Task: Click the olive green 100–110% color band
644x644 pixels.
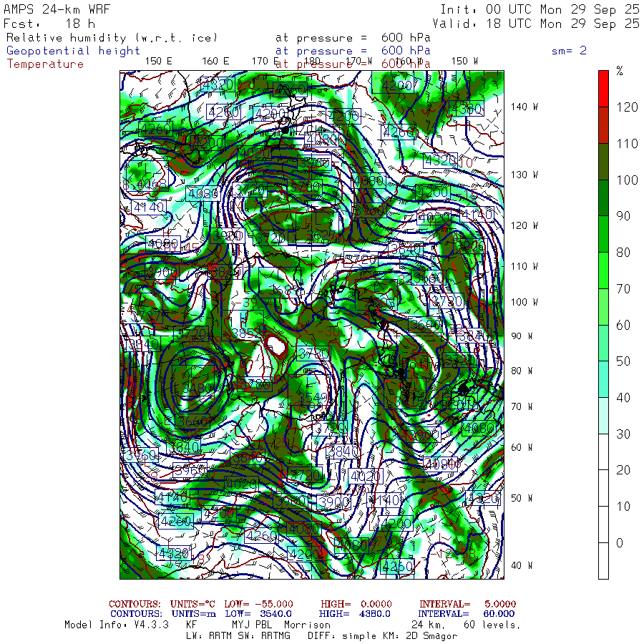Action: click(x=603, y=161)
